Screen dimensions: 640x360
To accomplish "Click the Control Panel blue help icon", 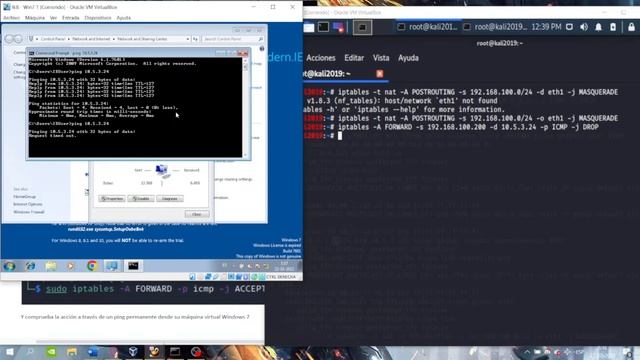I will [x=262, y=49].
